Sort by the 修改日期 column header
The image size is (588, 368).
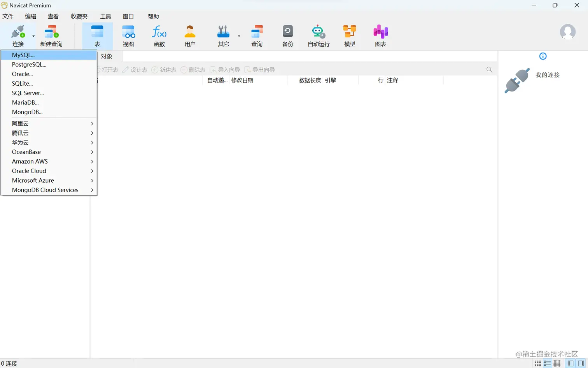tap(242, 80)
